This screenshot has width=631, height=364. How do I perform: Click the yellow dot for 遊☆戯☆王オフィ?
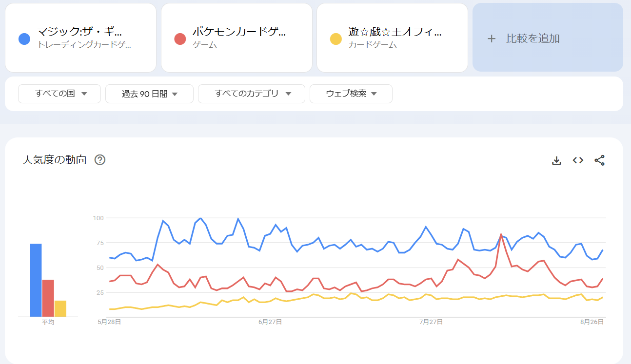[336, 38]
